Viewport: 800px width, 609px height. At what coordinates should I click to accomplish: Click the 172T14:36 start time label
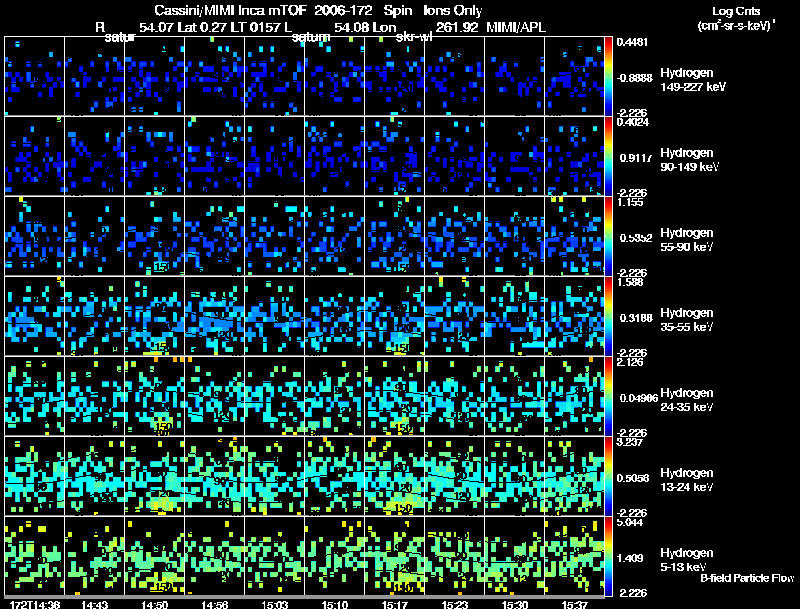[33, 604]
